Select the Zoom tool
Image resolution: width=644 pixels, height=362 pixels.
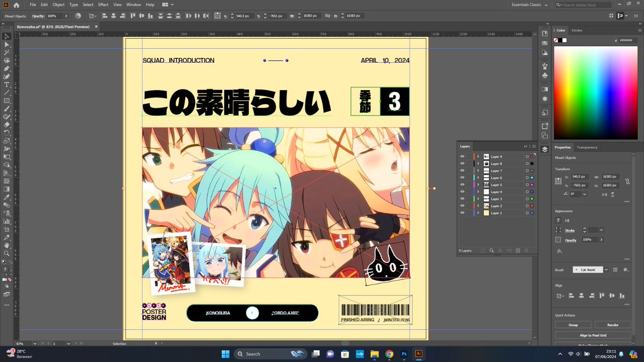tap(7, 253)
